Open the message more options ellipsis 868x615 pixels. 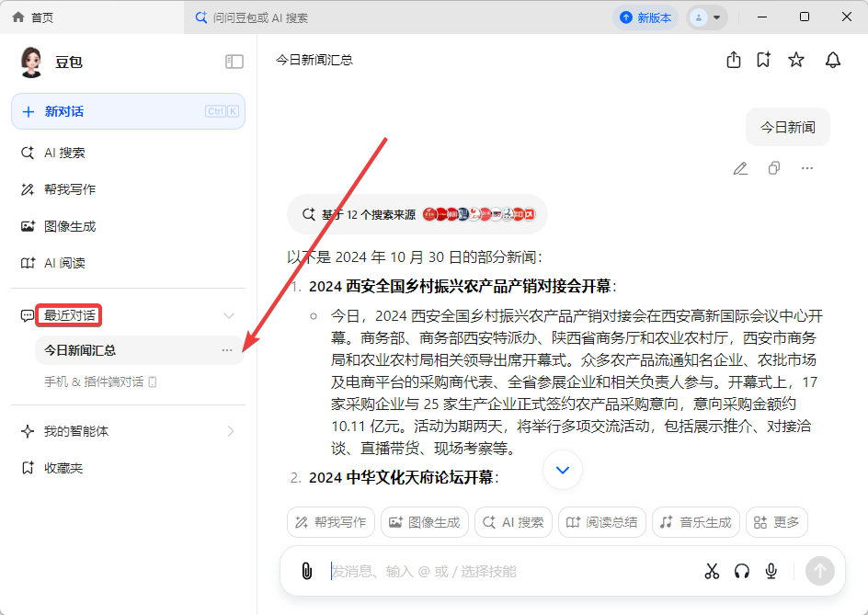[807, 168]
